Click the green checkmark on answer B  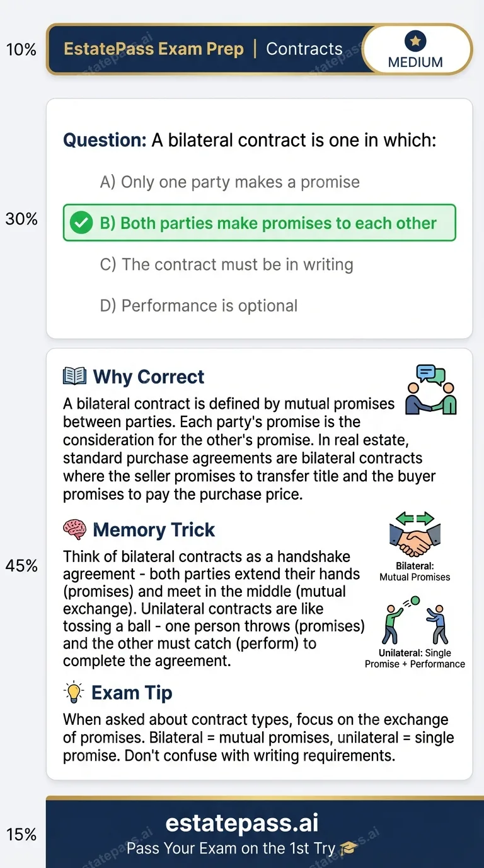click(x=81, y=223)
